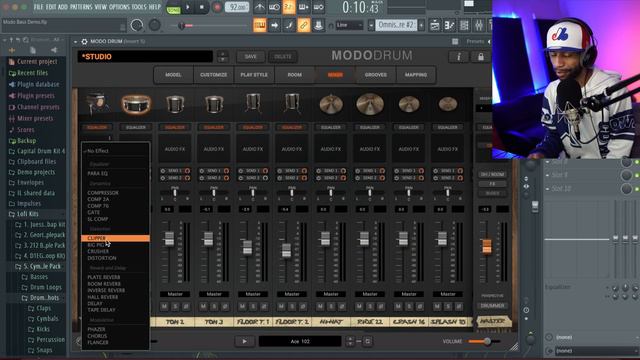
Task: Open the Omnisphere #2 pattern selector
Action: (x=396, y=25)
